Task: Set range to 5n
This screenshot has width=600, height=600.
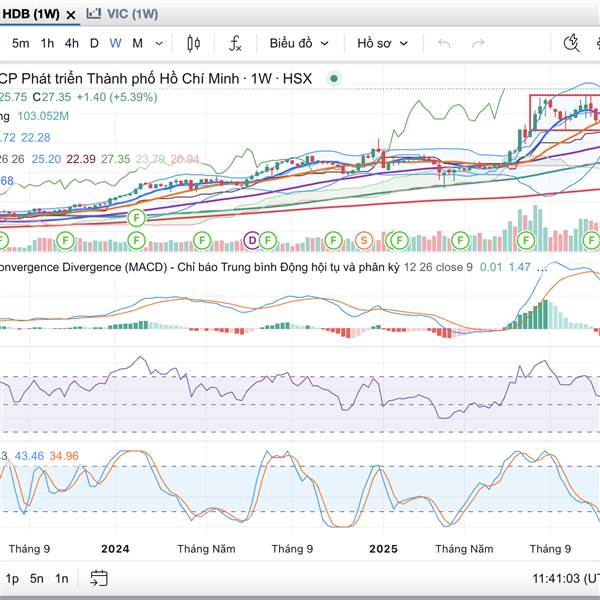Action: pos(37,578)
